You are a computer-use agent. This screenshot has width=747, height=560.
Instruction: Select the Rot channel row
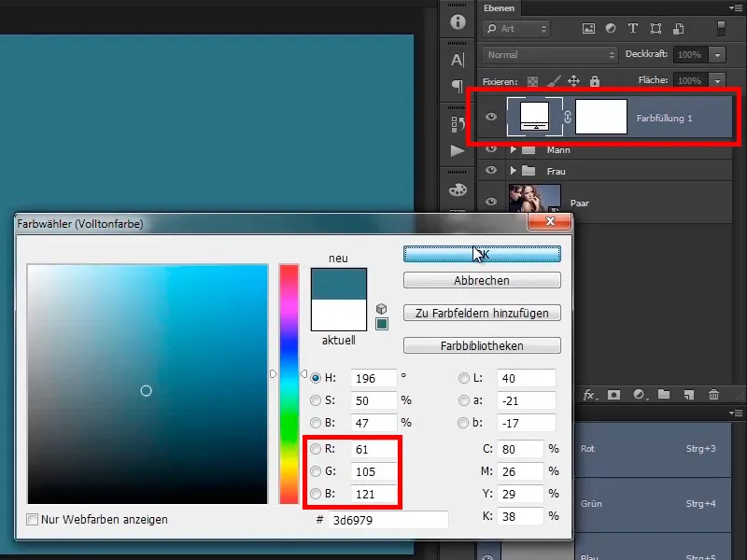pos(653,449)
